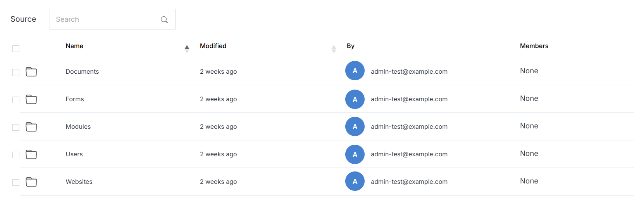Click the Source label

click(23, 19)
